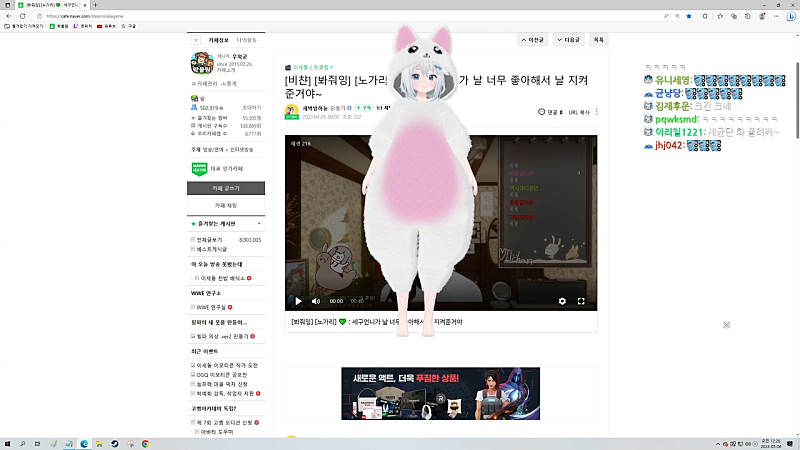The width and height of the screenshot is (800, 450).
Task: Open the 전체글보기 board
Action: pyautogui.click(x=210, y=240)
